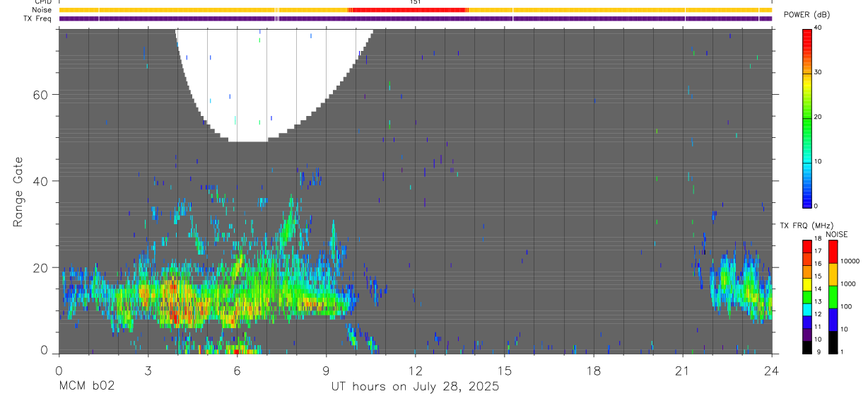Viewport: 868px width, 401px height.
Task: Click the "TX Freq" row label at top left
Action: click(38, 18)
